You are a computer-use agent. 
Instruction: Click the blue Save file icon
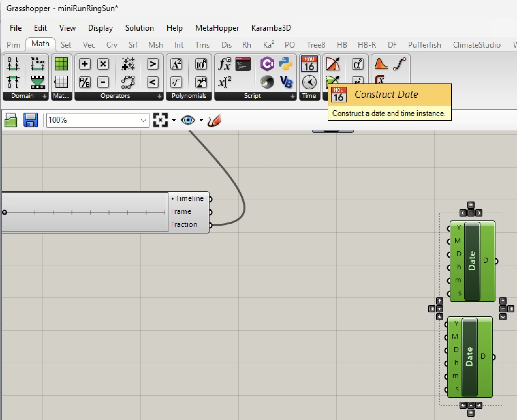(31, 120)
